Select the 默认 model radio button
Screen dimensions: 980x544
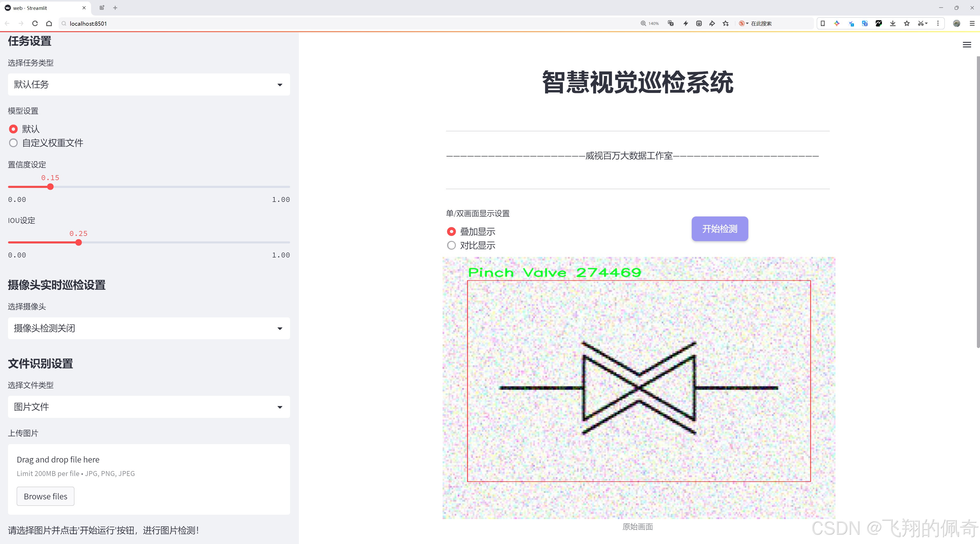pyautogui.click(x=13, y=129)
